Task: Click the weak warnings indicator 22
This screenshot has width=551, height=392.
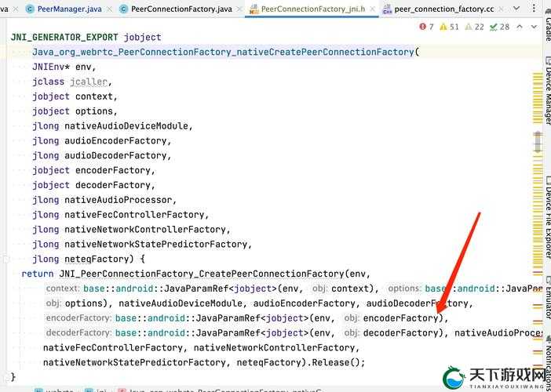Action: coord(474,27)
